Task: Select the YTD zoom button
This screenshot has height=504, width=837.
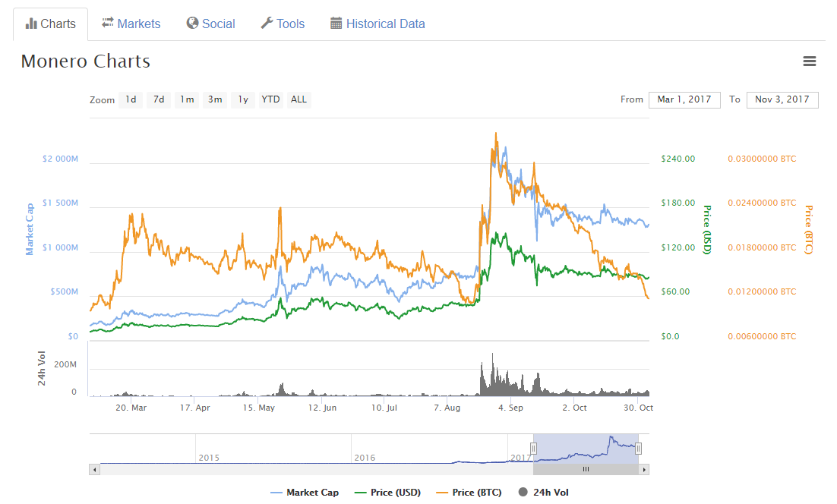Action: pyautogui.click(x=270, y=99)
